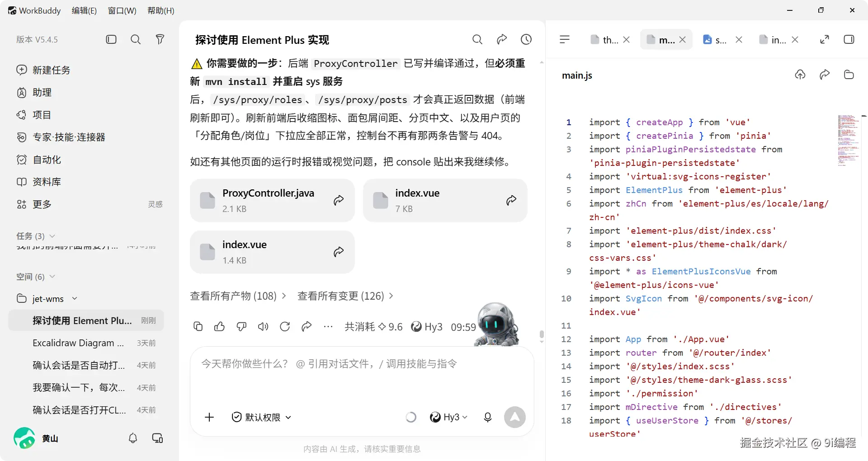This screenshot has height=461, width=868.
Task: Click 新建任务 to create a task
Action: (44, 70)
